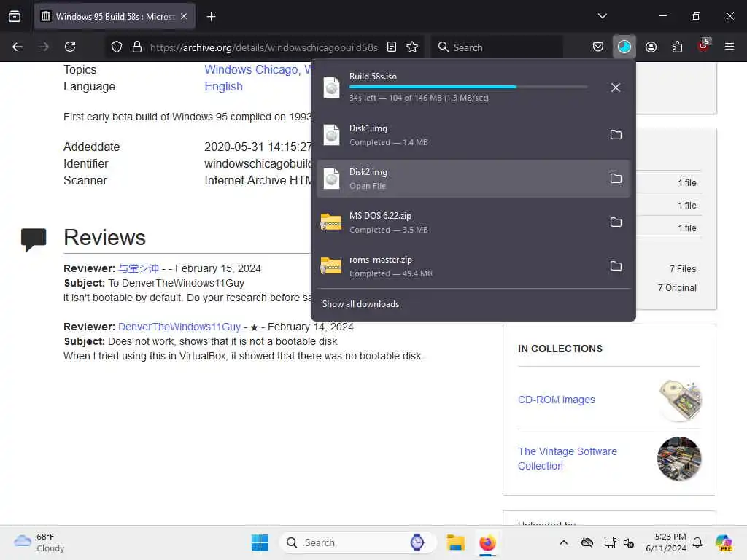Screen dimensions: 747x560
Task: Open the notifications bell
Action: [697, 542]
